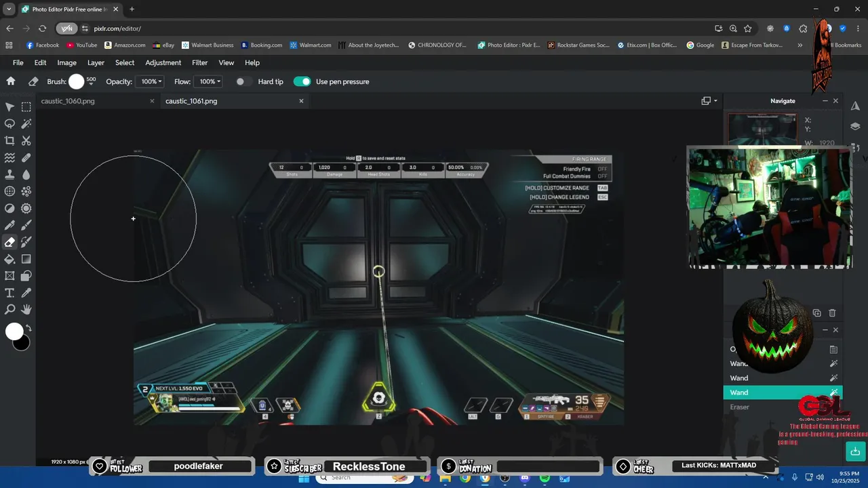Screen dimensions: 868x488
Task: Select the Gradient tool
Action: tap(26, 259)
